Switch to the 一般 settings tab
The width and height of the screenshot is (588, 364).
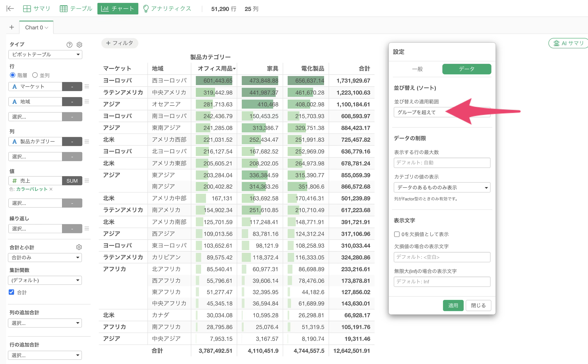tap(417, 69)
